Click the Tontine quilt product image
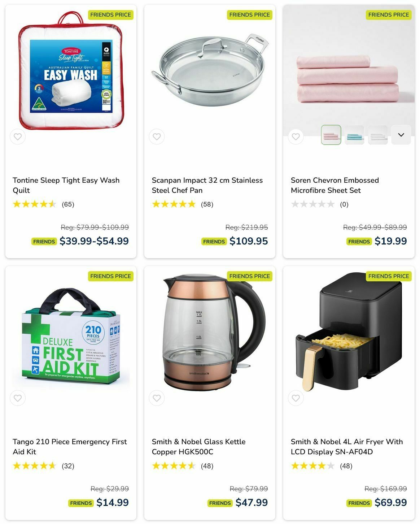 (x=71, y=70)
